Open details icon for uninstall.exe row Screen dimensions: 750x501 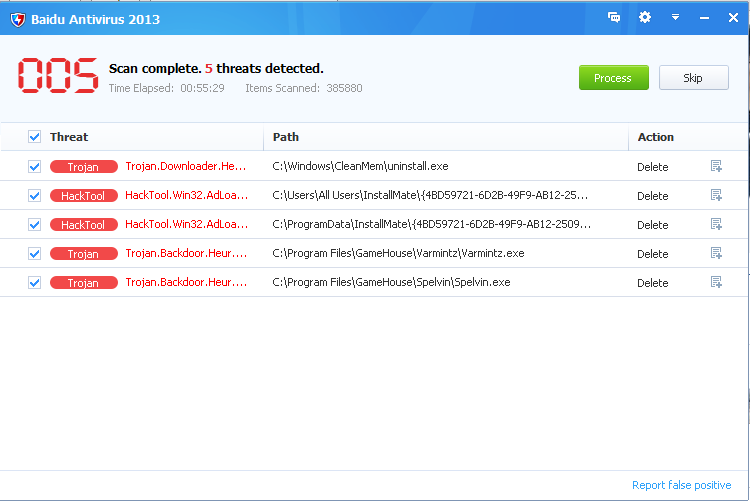click(716, 166)
